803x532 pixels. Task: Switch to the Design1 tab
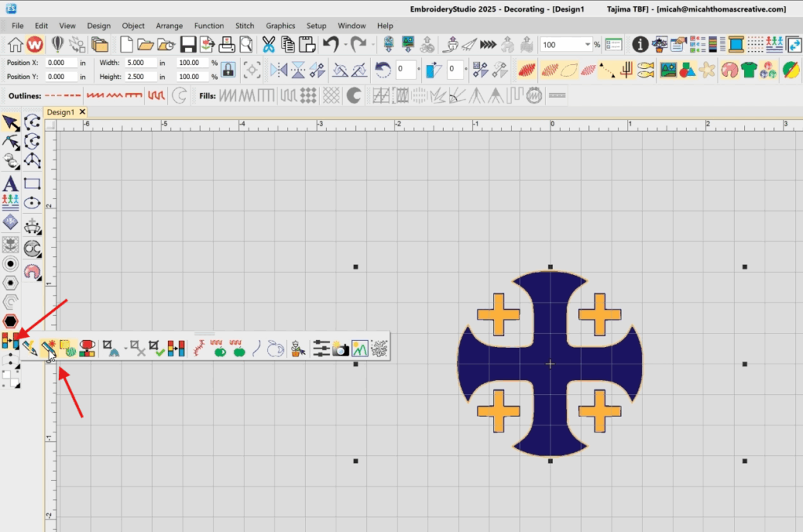[60, 112]
